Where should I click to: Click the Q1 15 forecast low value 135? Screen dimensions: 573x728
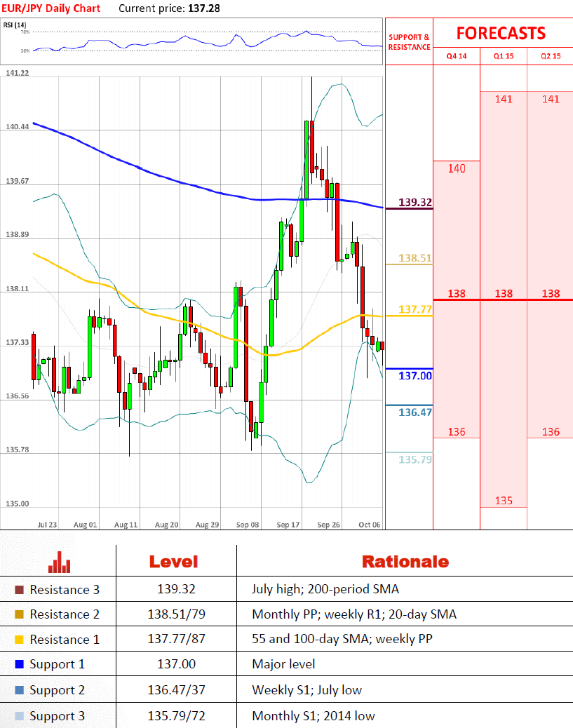504,501
